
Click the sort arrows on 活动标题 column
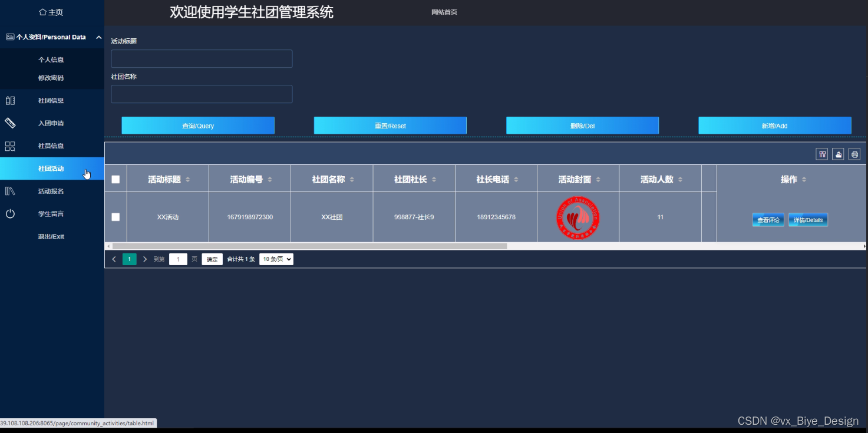click(x=188, y=180)
